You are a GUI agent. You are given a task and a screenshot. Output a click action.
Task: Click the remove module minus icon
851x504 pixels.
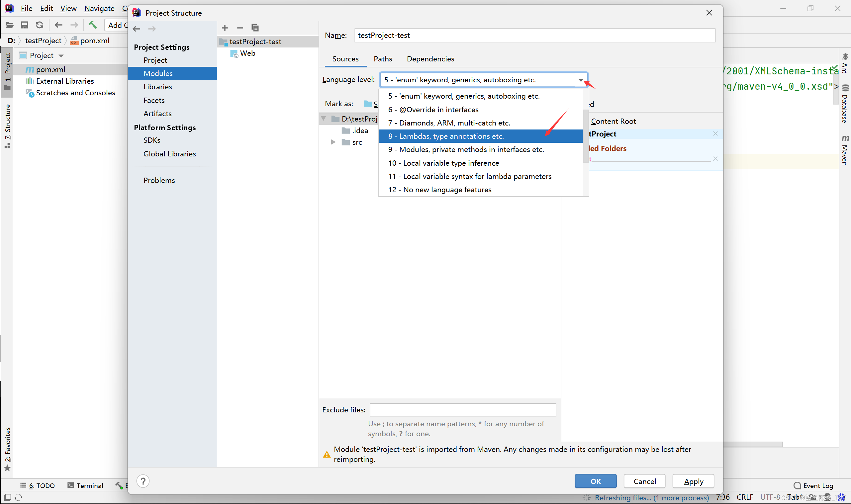coord(240,28)
